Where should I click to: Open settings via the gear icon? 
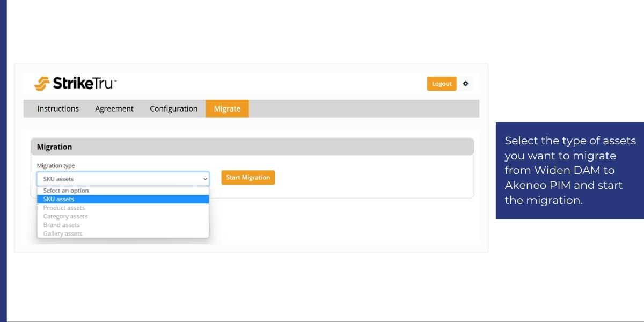[x=465, y=84]
